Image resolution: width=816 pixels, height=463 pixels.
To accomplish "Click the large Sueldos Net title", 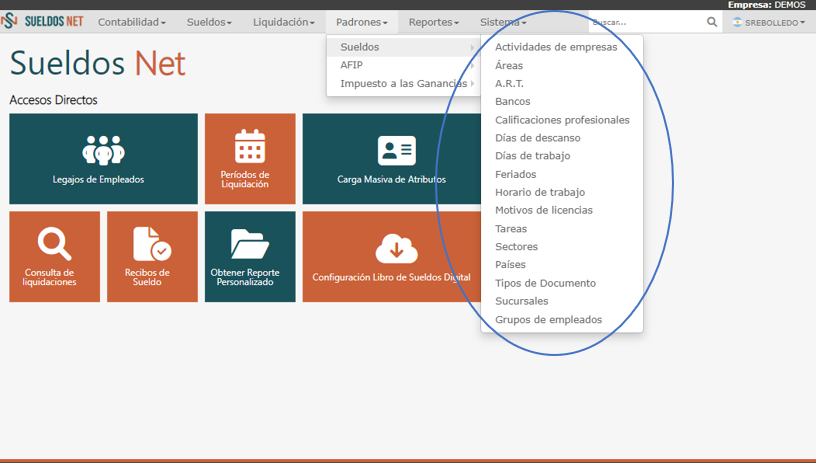I will click(x=97, y=63).
